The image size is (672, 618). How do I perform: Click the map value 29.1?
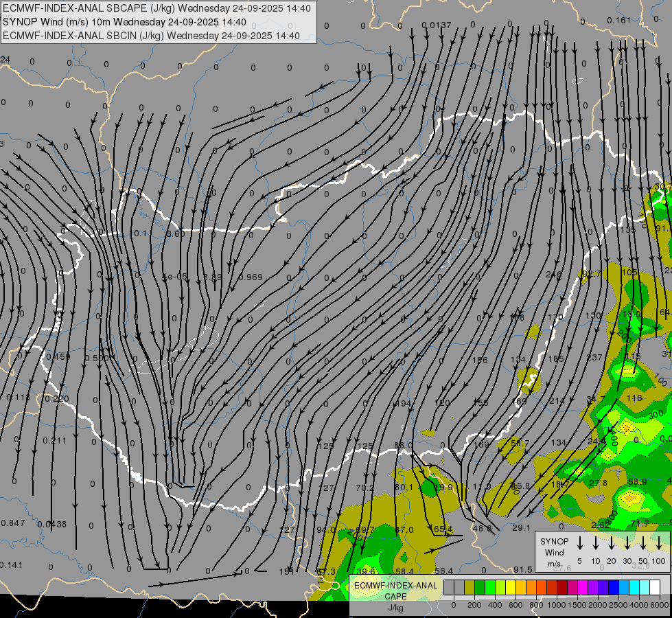[x=522, y=528]
